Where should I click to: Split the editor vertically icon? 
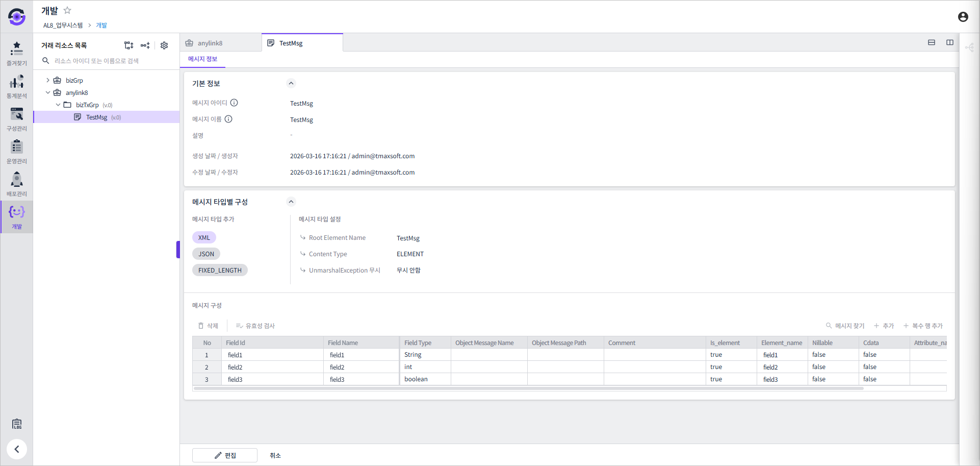(x=950, y=42)
